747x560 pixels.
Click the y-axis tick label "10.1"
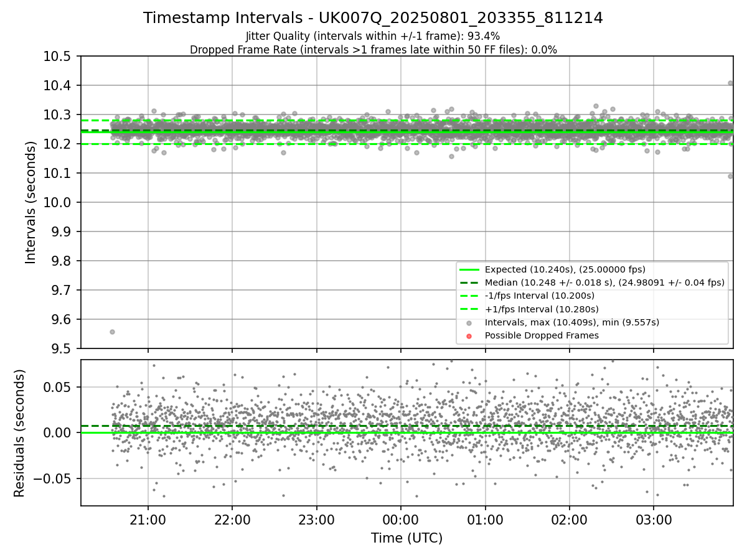[x=56, y=173]
